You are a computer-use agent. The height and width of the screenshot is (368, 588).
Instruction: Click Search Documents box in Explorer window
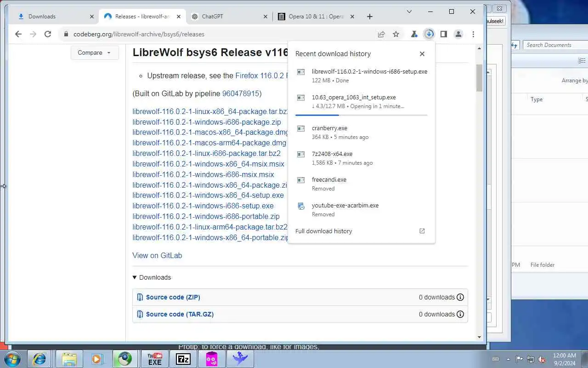pyautogui.click(x=555, y=45)
